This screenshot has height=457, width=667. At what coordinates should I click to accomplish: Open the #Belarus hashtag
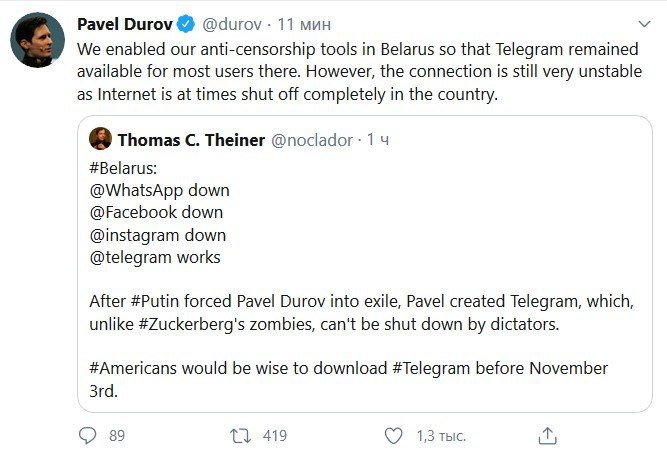pos(121,168)
